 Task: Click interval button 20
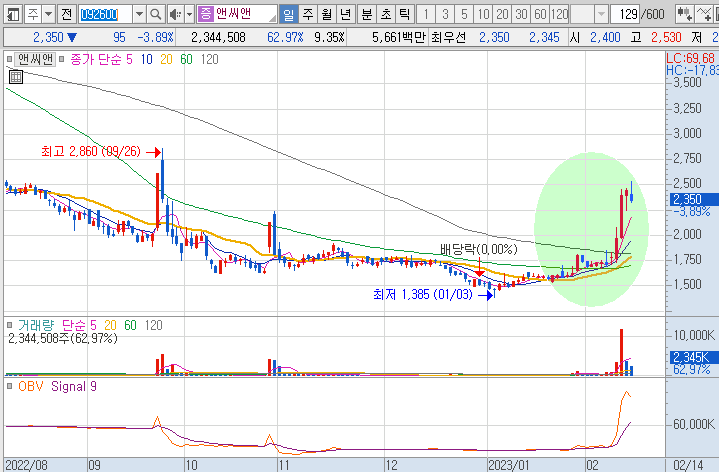502,15
